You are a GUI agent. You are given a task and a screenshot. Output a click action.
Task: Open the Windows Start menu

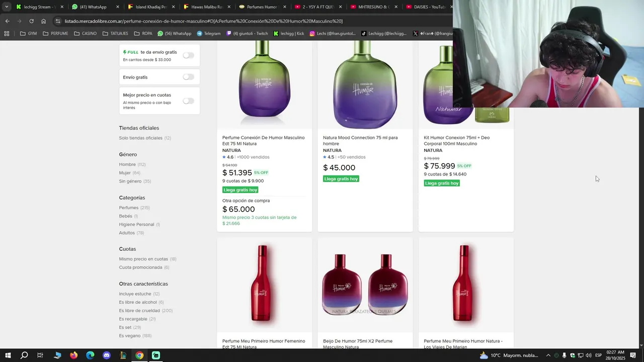tap(8, 355)
